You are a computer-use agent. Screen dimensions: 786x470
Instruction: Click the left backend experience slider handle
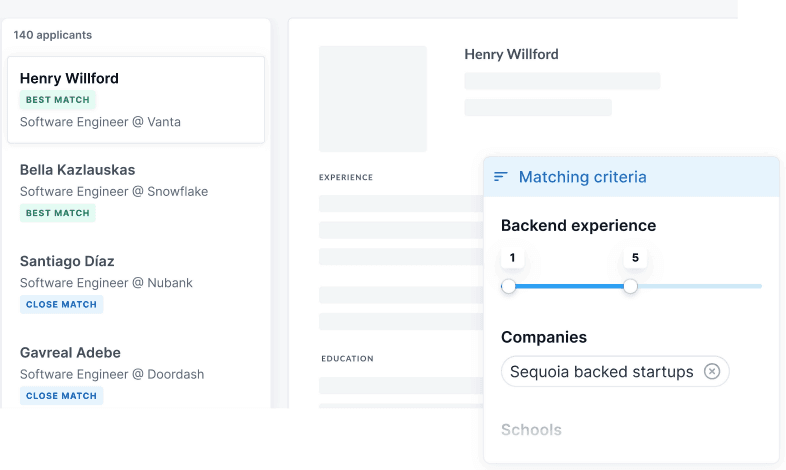(509, 286)
